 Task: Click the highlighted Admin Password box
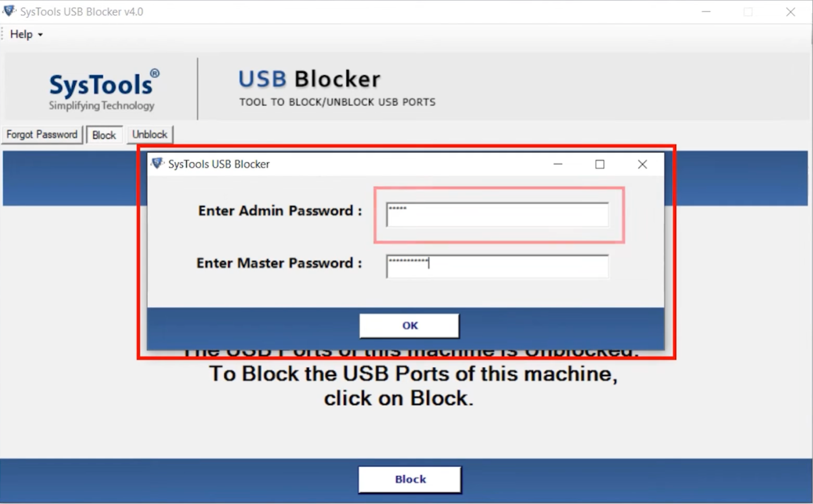499,215
